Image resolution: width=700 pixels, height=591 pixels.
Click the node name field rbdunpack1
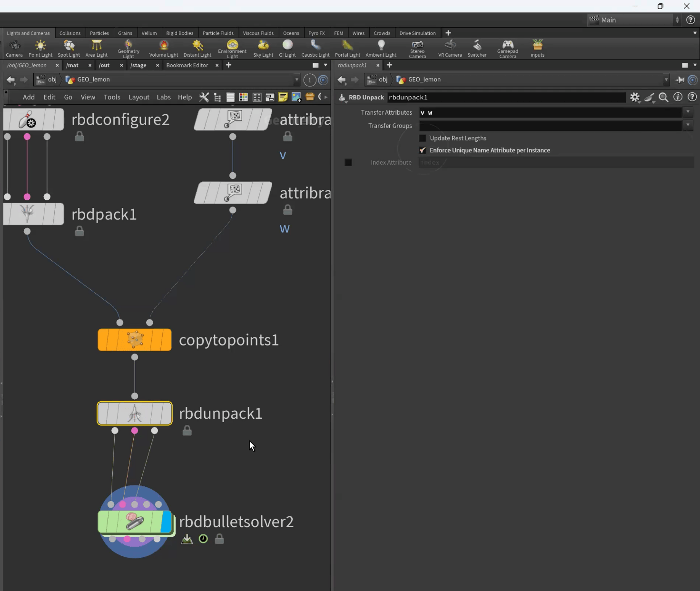(506, 98)
